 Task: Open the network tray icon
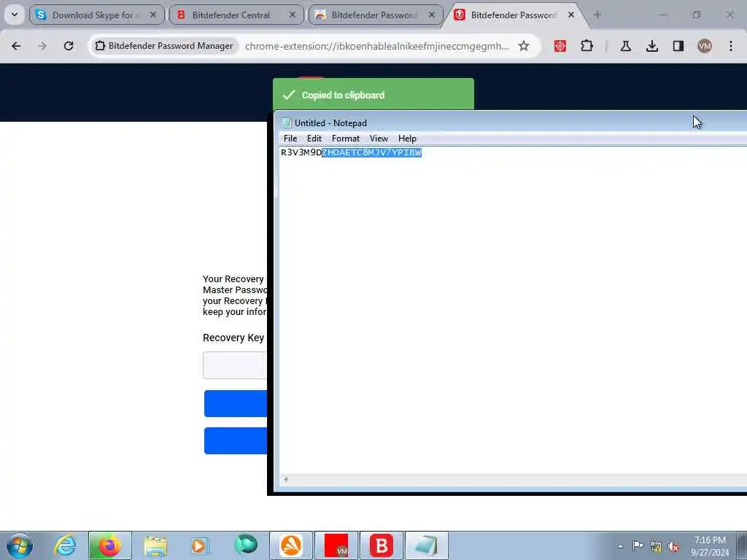pyautogui.click(x=656, y=546)
